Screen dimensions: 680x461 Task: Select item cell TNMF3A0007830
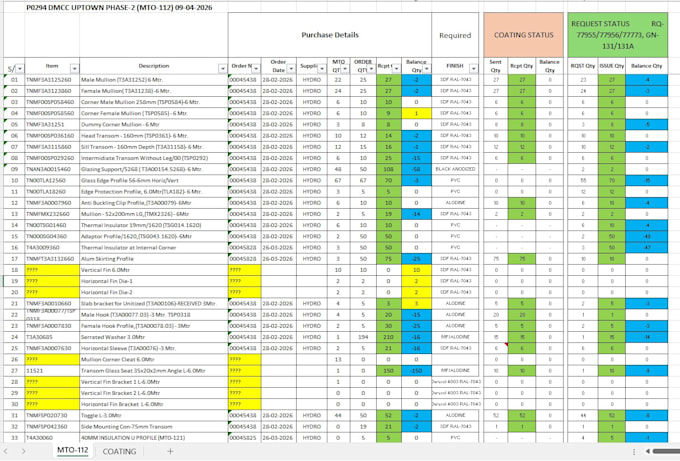click(x=52, y=326)
